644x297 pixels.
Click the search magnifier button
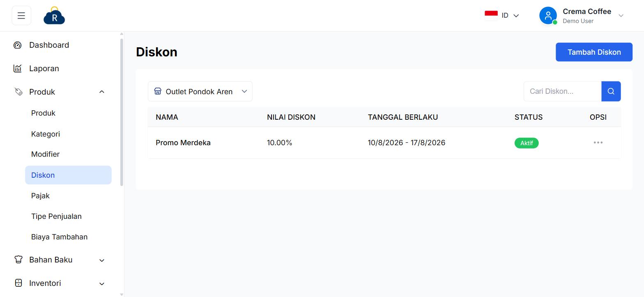point(611,91)
